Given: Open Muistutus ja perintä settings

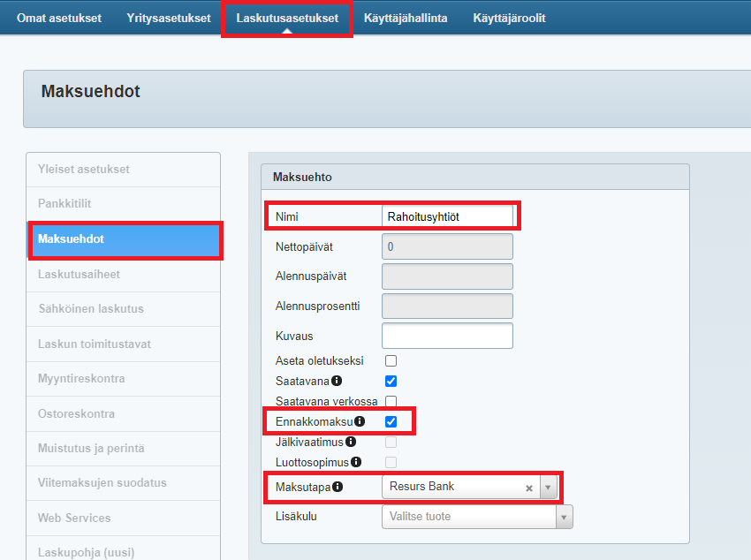Looking at the screenshot, I should (x=90, y=449).
